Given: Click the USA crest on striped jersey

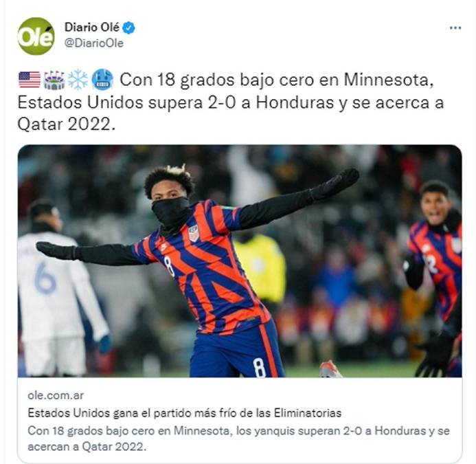Looking at the screenshot, I should coord(193,233).
